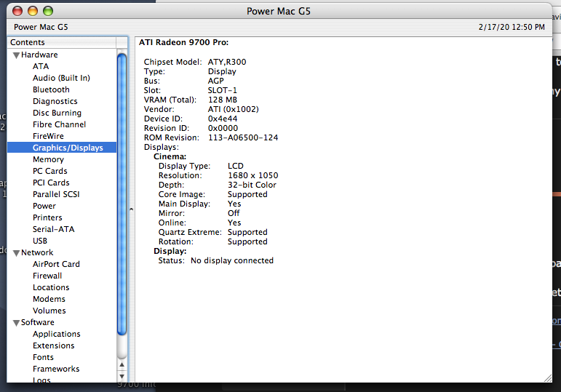This screenshot has width=561, height=392.
Task: Click the Software category label
Action: click(38, 322)
